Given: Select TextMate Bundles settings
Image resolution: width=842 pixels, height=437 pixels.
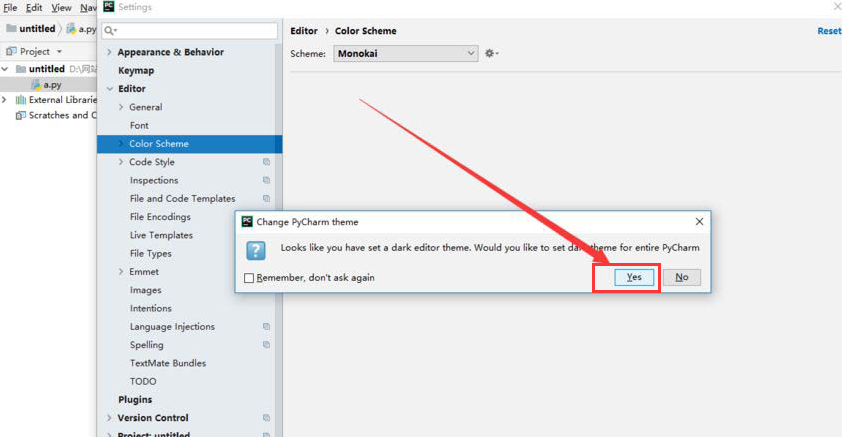Looking at the screenshot, I should [168, 363].
